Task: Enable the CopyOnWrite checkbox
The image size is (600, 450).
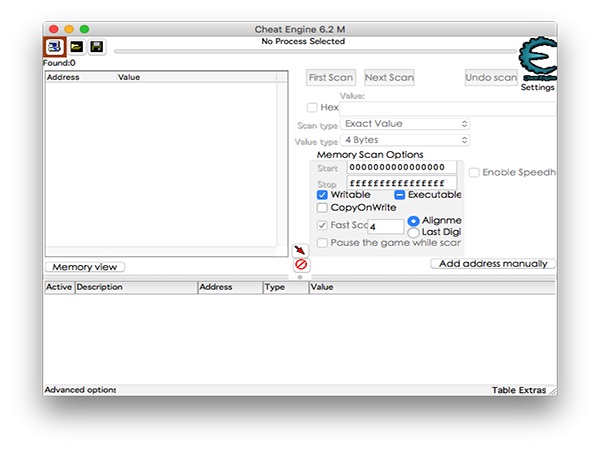Action: pyautogui.click(x=322, y=208)
